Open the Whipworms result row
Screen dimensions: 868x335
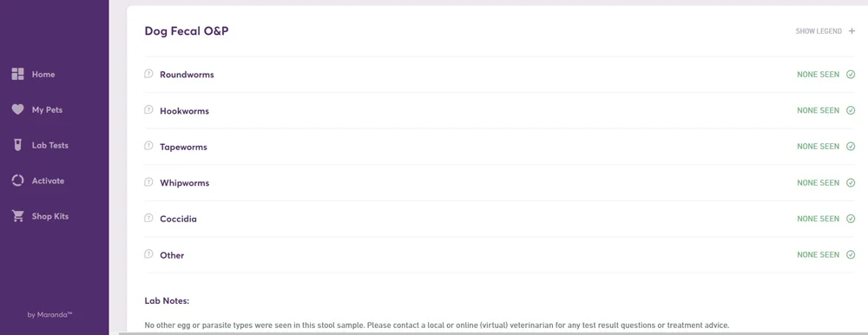coord(500,183)
